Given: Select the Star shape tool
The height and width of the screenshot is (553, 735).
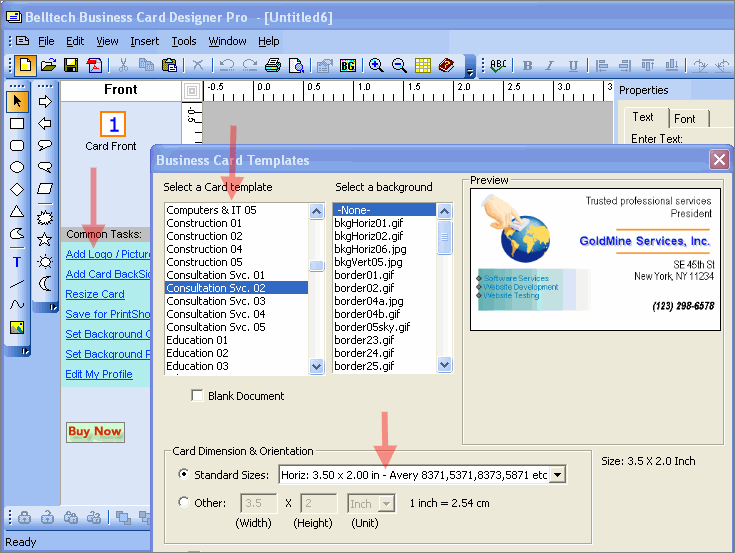Looking at the screenshot, I should 45,239.
